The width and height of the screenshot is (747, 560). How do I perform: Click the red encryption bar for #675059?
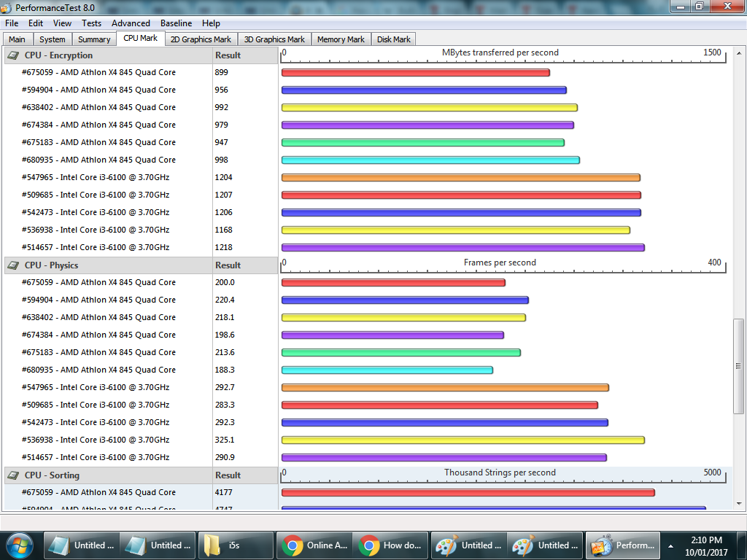tap(415, 73)
